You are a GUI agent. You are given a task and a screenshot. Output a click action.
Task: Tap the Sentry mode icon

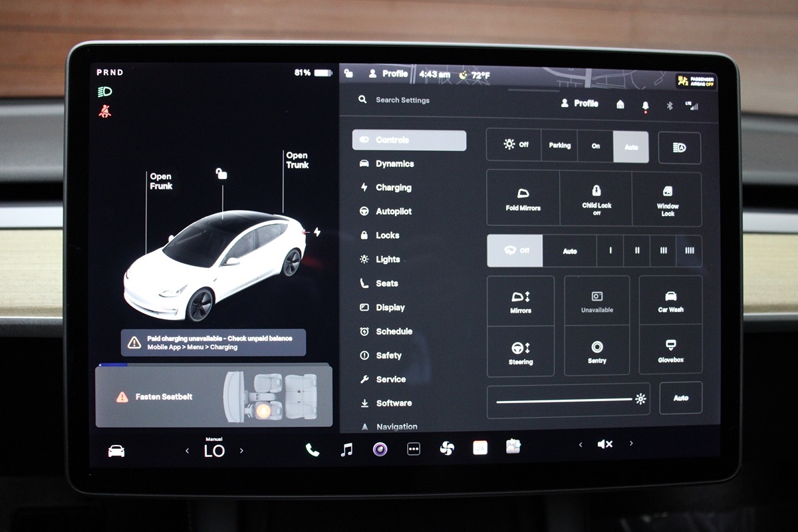point(597,351)
